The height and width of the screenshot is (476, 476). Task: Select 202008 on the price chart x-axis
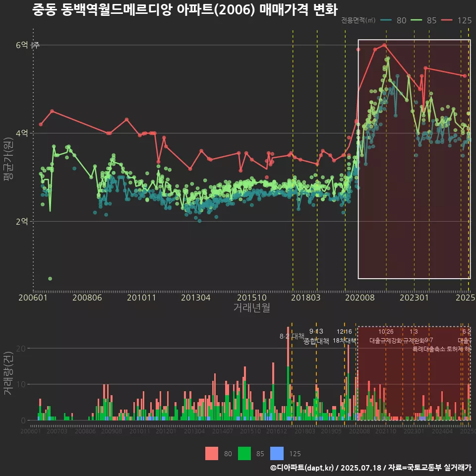coord(360,297)
